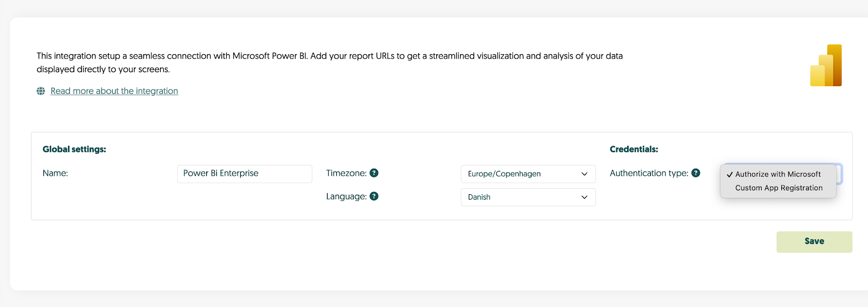Screen dimensions: 868x307
Task: Focus the Name field containing Power Bi Enterprise
Action: [244, 174]
